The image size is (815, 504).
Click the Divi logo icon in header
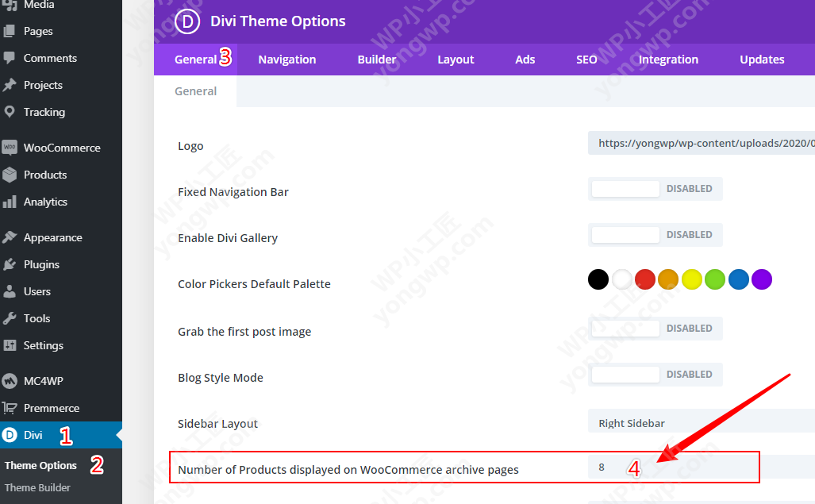[186, 21]
